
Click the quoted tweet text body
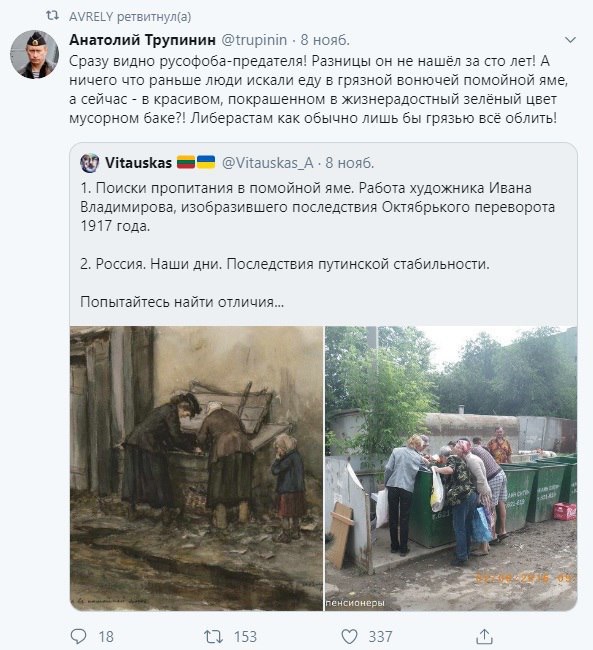[x=318, y=245]
